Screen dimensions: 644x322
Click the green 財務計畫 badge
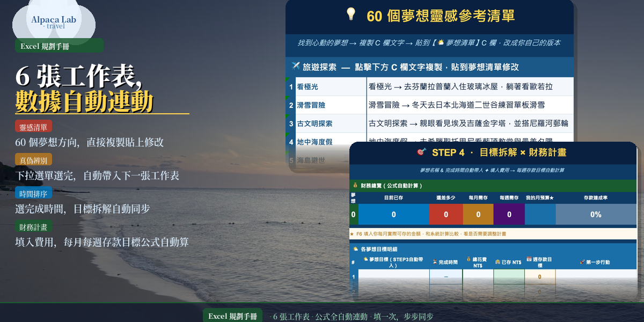coord(33,226)
